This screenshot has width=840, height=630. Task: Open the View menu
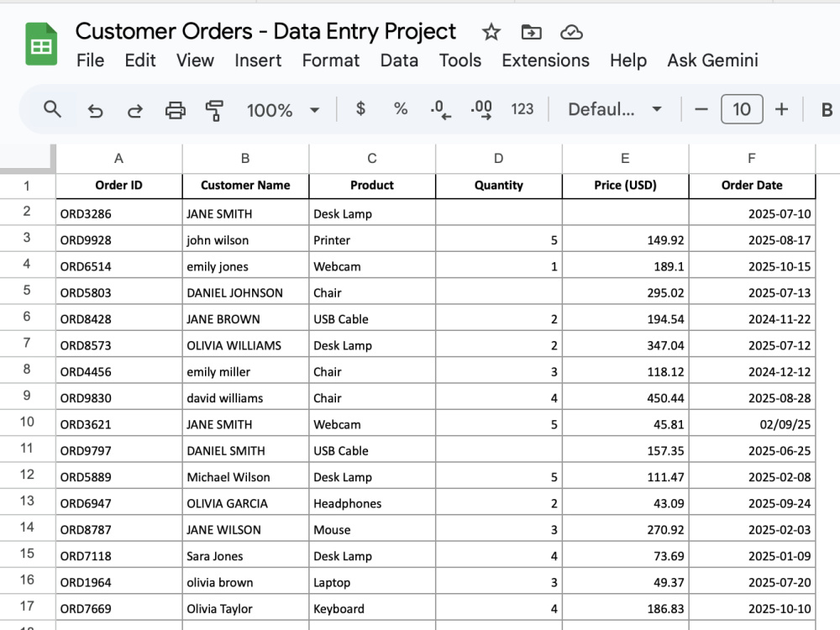(195, 60)
